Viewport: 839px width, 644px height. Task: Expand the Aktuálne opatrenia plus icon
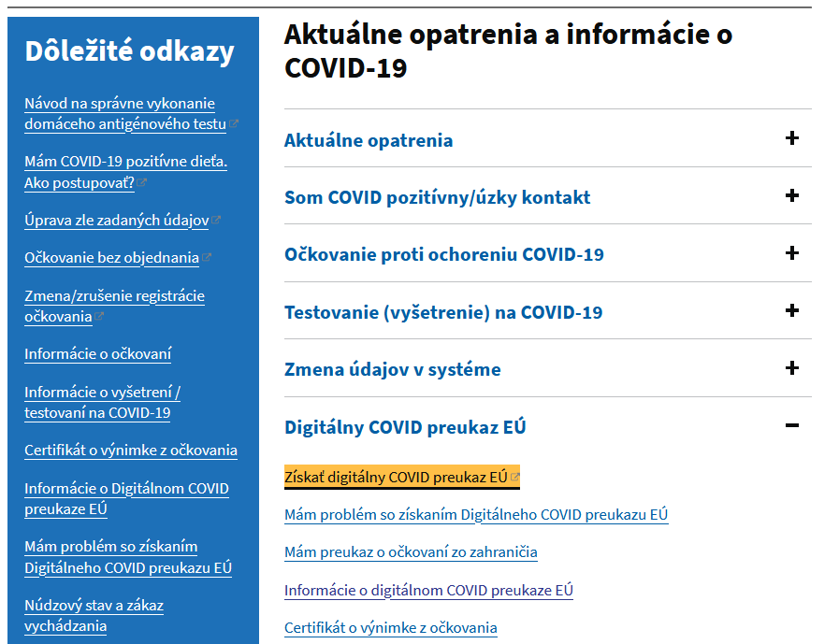click(x=791, y=138)
